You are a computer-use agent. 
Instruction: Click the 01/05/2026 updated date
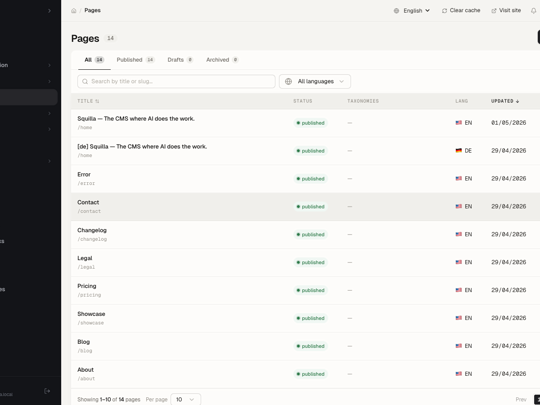coord(509,123)
